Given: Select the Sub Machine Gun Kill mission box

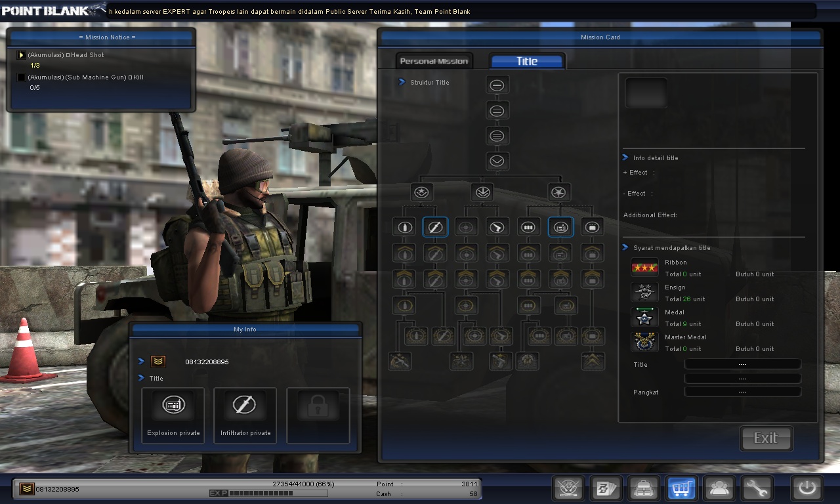Looking at the screenshot, I should point(21,77).
